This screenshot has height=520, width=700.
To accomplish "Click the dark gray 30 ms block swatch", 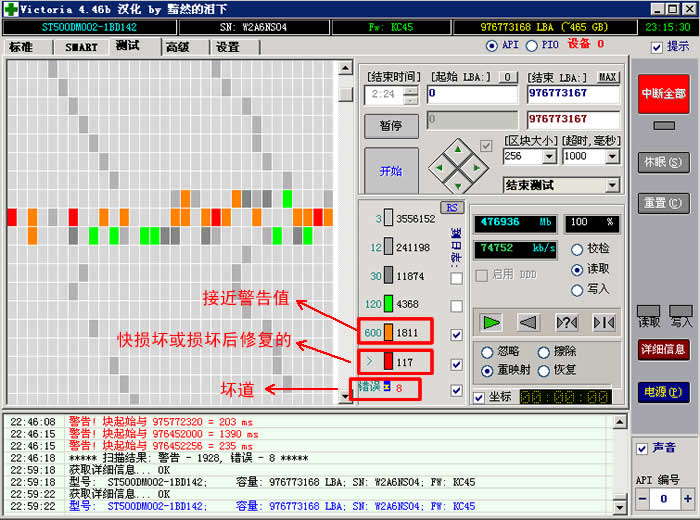I will 388,275.
